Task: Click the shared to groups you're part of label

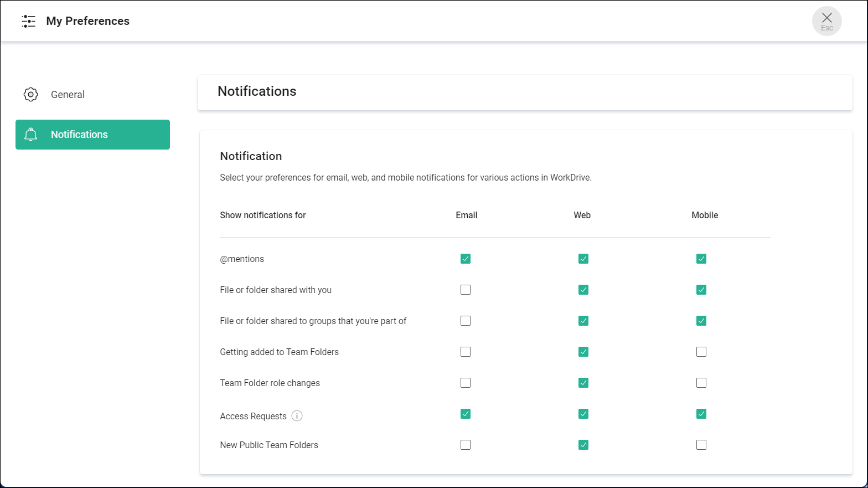Action: point(313,321)
